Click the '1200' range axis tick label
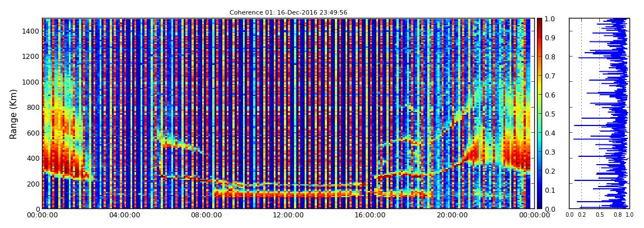 30,56
